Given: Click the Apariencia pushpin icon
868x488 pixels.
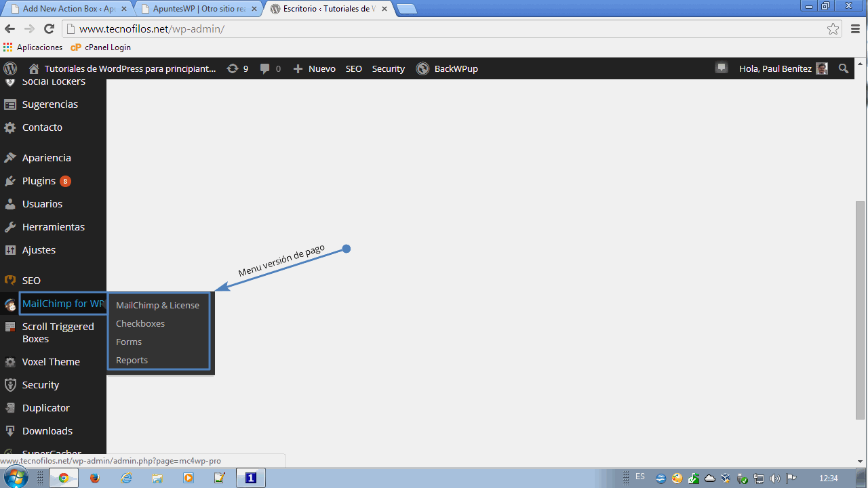Looking at the screenshot, I should [10, 157].
